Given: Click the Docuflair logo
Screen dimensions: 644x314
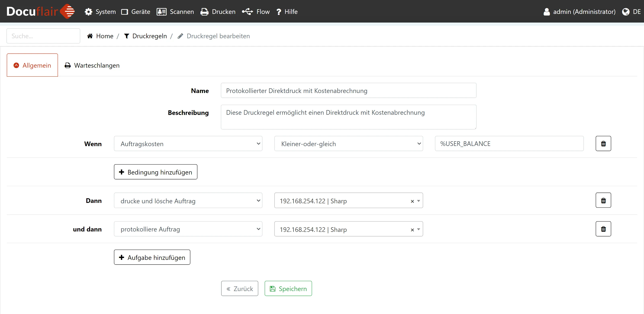Looking at the screenshot, I should pyautogui.click(x=40, y=11).
